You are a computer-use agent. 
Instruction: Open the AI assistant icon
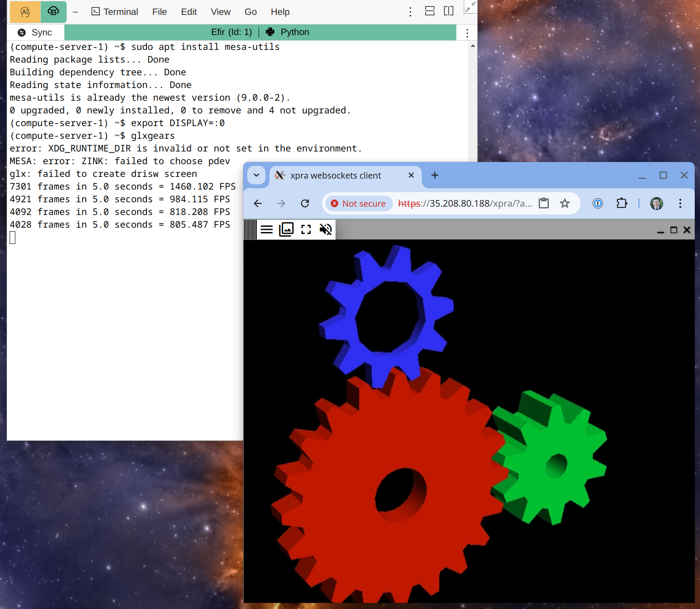pyautogui.click(x=25, y=12)
